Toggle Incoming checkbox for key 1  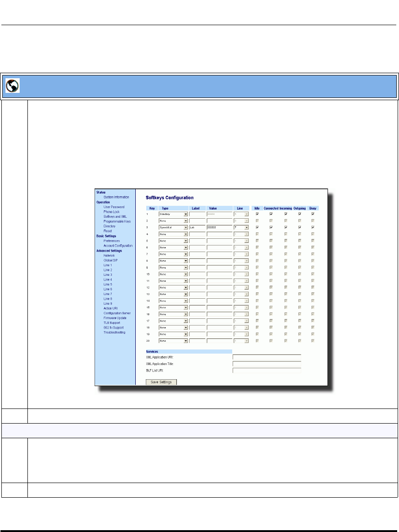point(286,214)
